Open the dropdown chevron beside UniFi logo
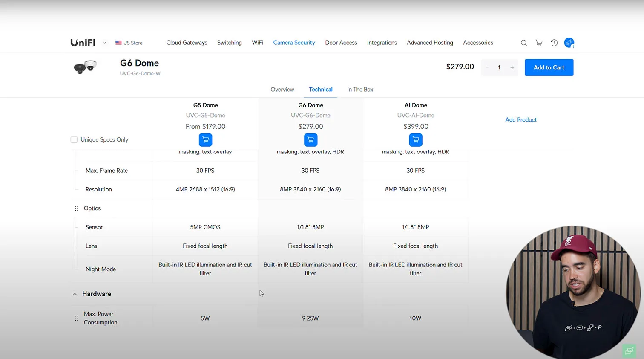Screen dimensions: 644x359 104,43
